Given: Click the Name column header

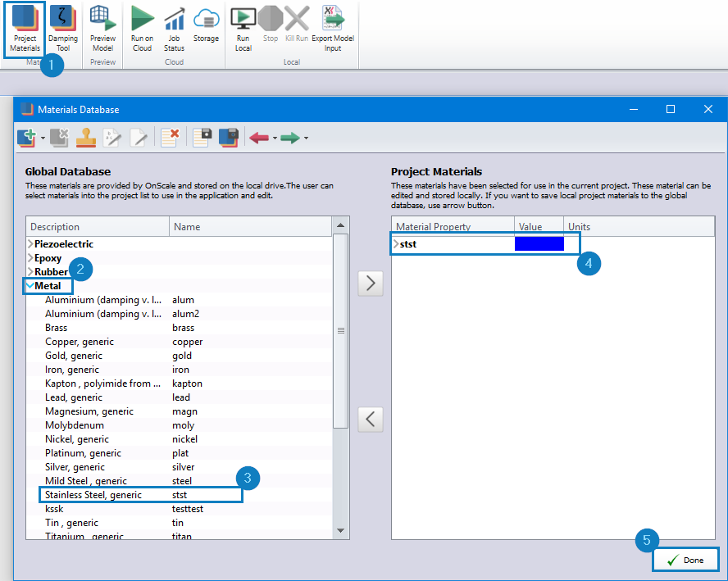Looking at the screenshot, I should [x=251, y=226].
